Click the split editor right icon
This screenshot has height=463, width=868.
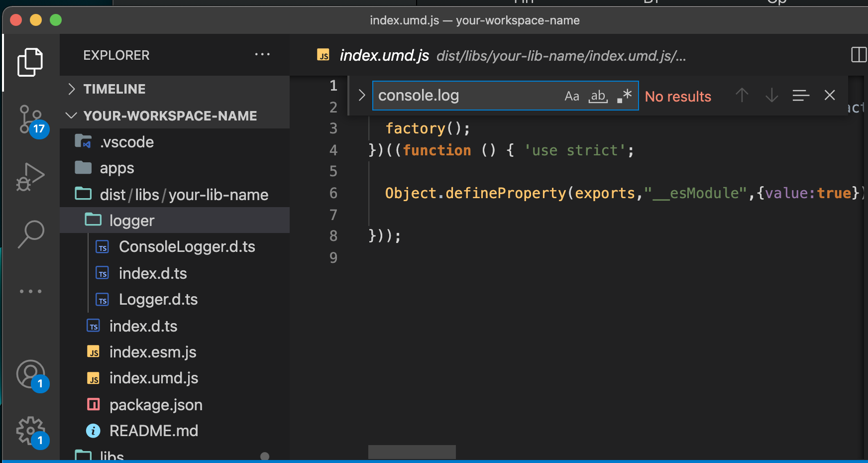coord(859,55)
